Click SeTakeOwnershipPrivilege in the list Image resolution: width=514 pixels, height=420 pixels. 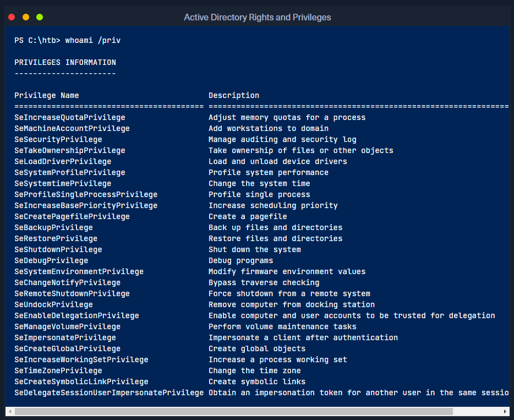[70, 150]
